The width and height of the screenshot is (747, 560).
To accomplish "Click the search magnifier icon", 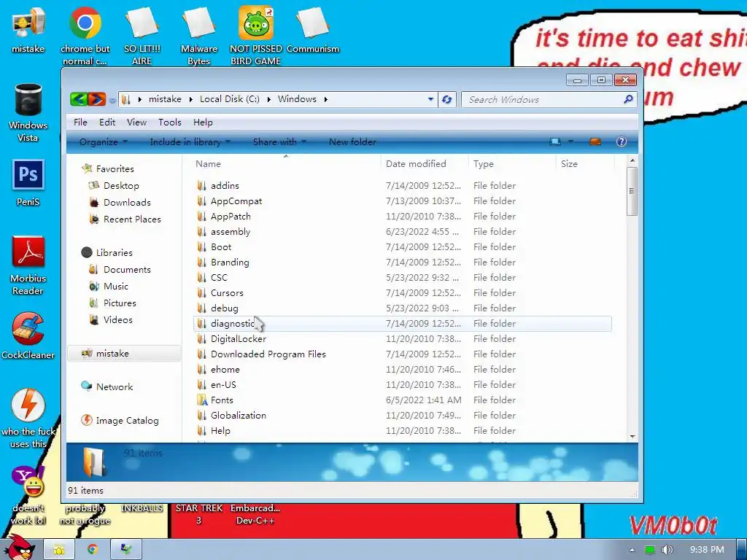I will tap(628, 99).
